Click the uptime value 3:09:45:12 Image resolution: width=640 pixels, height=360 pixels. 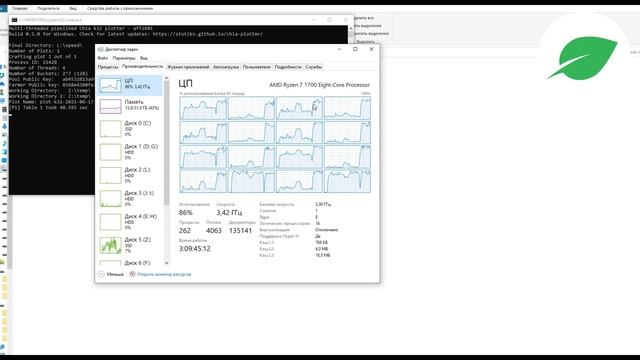[195, 249]
